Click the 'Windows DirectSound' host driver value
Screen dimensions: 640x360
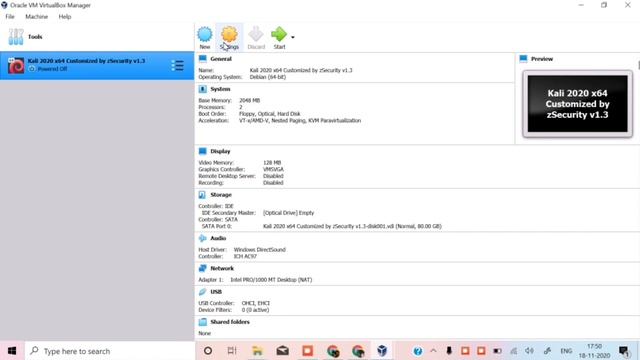tap(260, 249)
